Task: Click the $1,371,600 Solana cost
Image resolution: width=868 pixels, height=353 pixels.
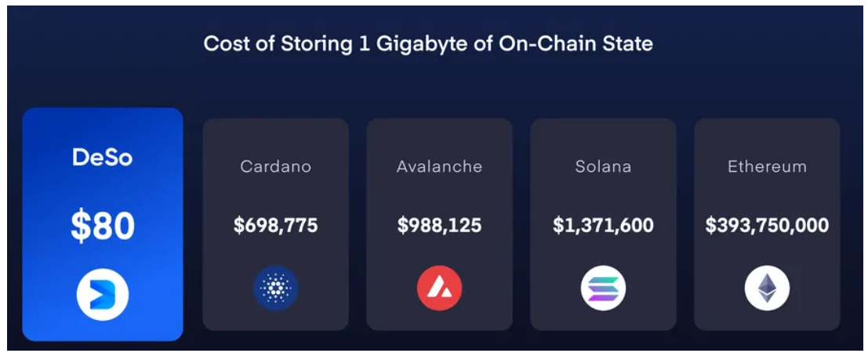Action: 603,226
